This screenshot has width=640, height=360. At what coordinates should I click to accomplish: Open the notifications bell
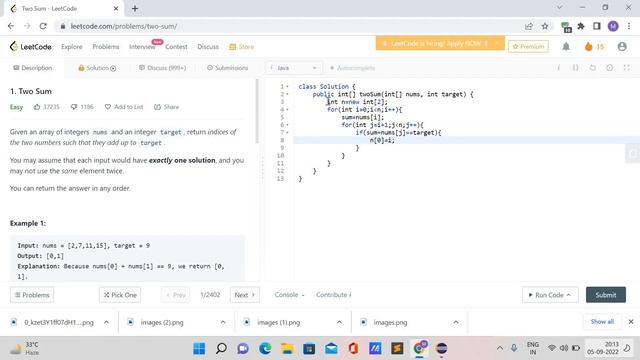[x=566, y=47]
